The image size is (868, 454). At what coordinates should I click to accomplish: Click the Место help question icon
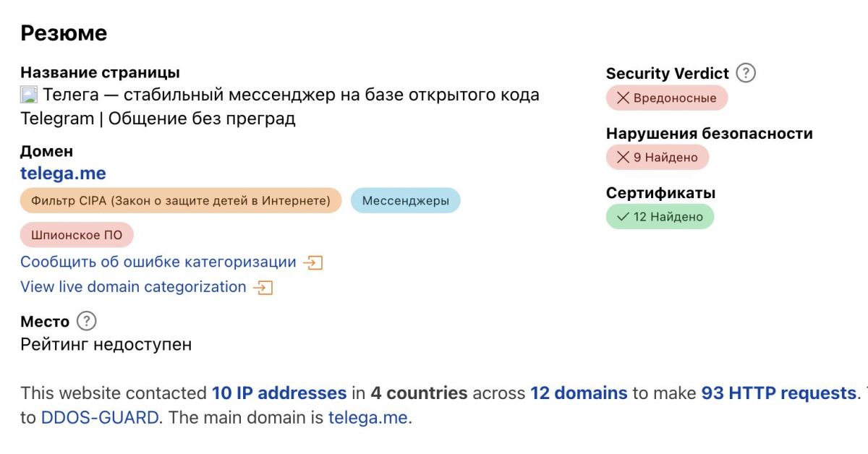point(86,321)
